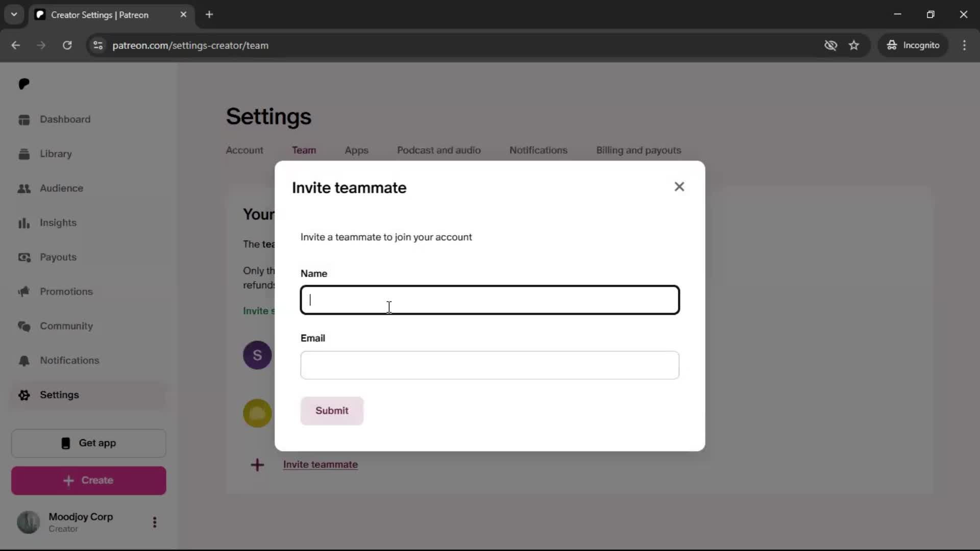
Task: Switch to the Team tab
Action: 304,150
